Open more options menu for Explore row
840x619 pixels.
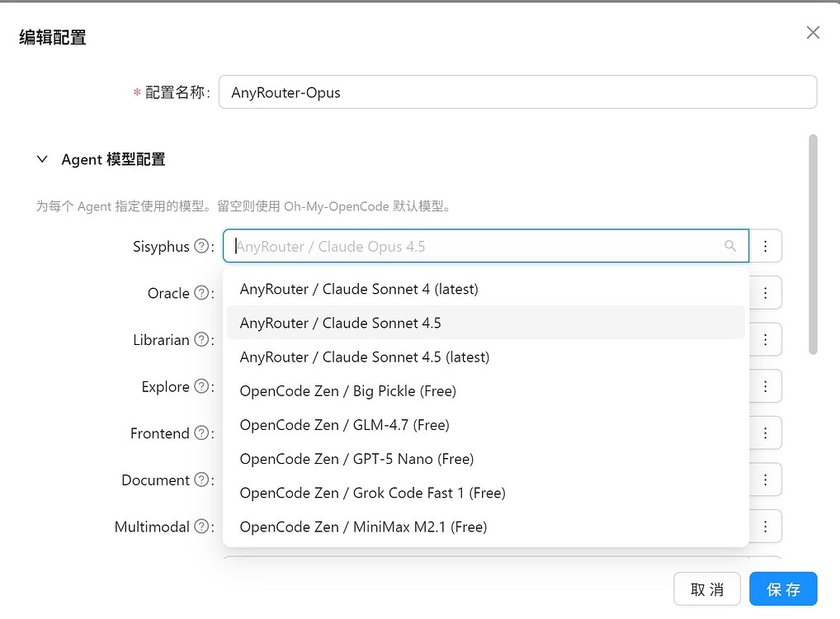coord(765,386)
